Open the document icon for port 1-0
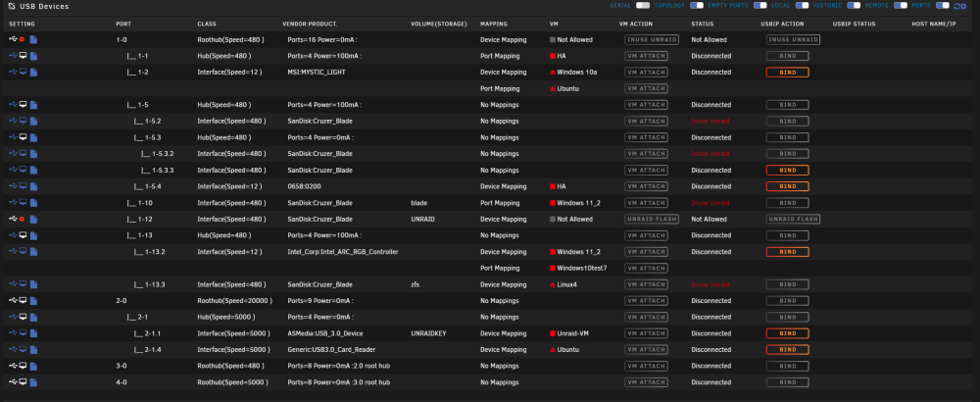This screenshot has width=980, height=402. click(x=33, y=39)
